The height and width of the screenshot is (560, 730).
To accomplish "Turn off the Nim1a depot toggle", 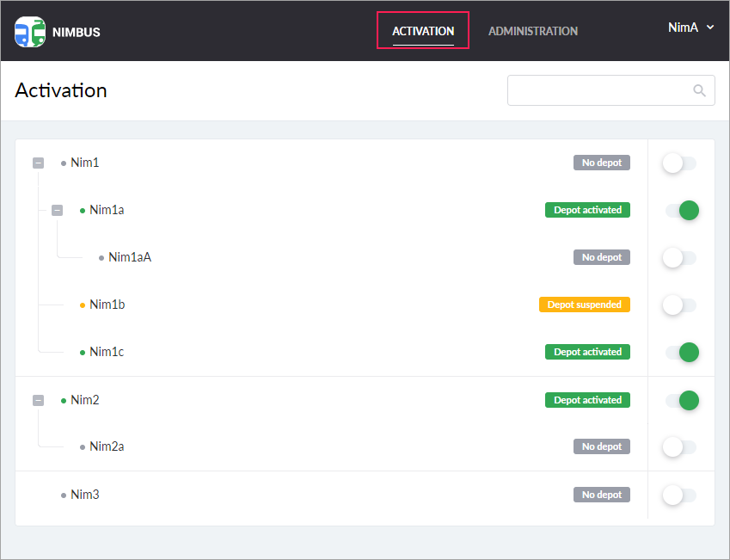I will (681, 210).
